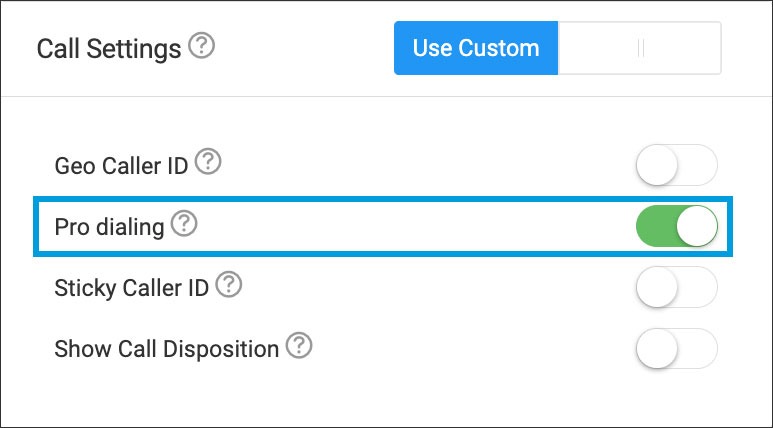Click the Geo Caller ID label
The height and width of the screenshot is (428, 773).
121,165
